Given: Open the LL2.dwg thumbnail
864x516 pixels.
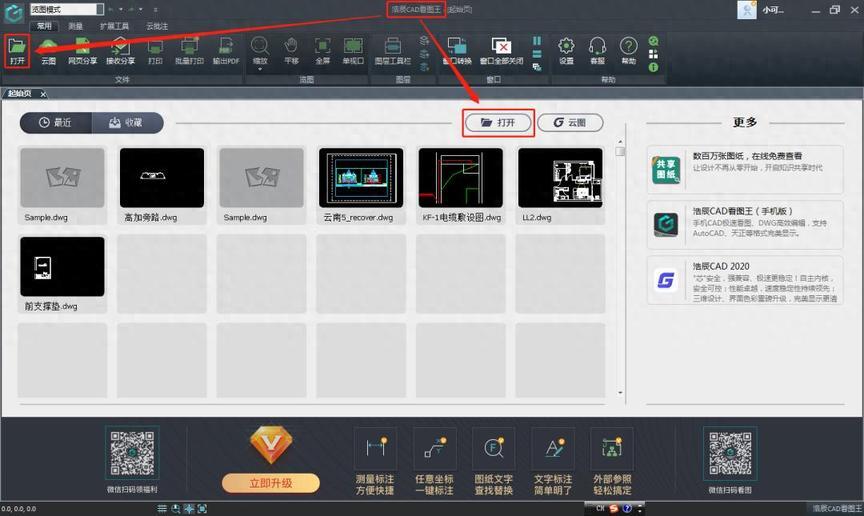Looking at the screenshot, I should 560,178.
